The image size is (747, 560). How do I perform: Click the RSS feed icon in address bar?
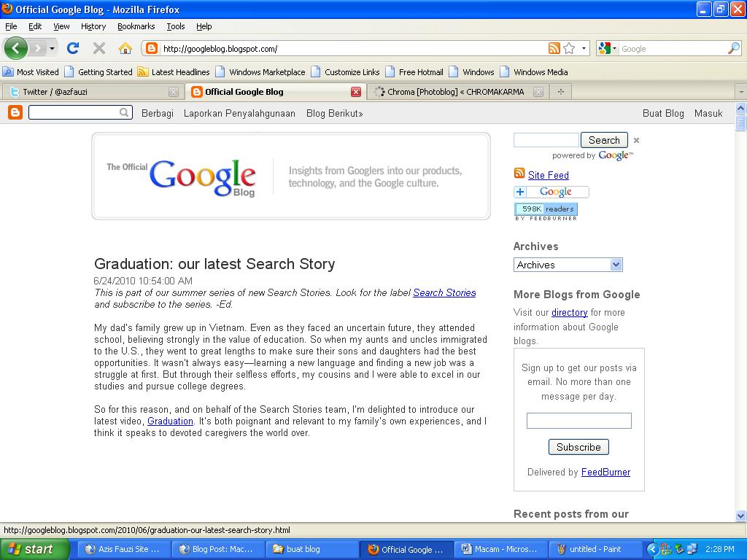(554, 48)
